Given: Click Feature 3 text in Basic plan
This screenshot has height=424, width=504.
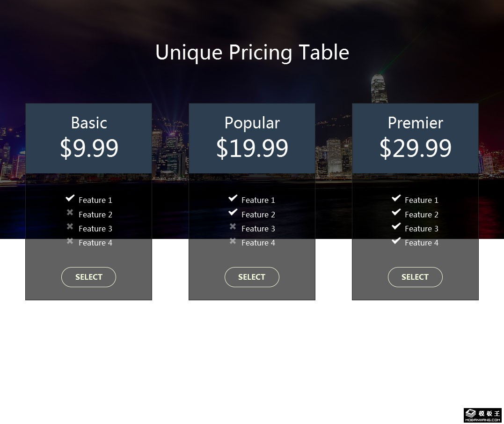Looking at the screenshot, I should point(95,229).
